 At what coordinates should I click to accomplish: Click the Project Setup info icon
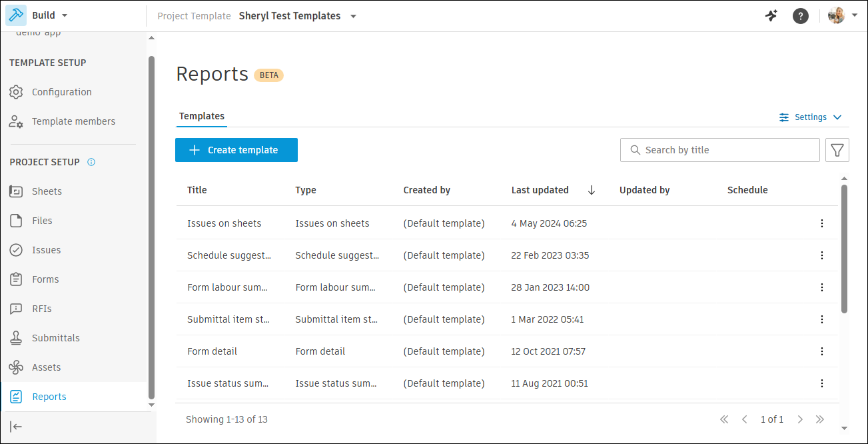click(91, 162)
